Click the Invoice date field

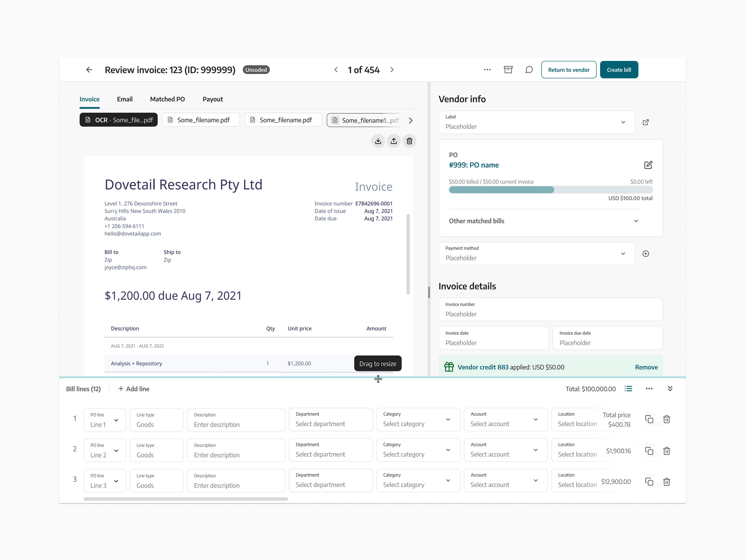pos(494,338)
